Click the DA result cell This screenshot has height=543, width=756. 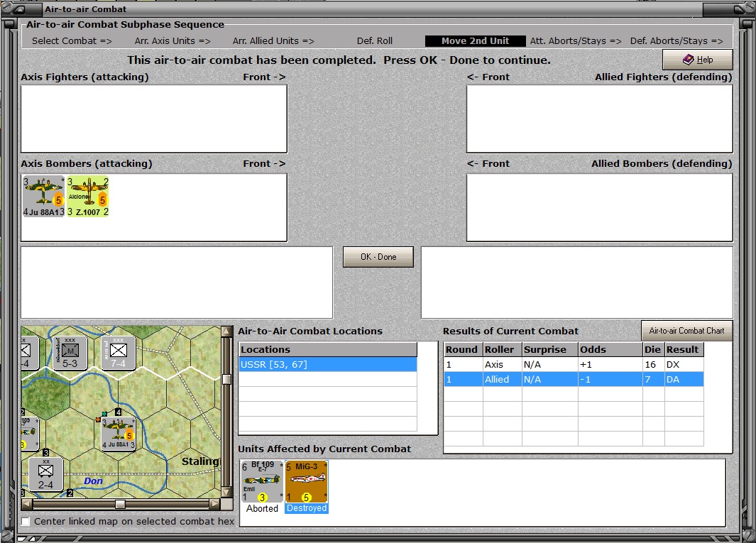click(x=684, y=380)
